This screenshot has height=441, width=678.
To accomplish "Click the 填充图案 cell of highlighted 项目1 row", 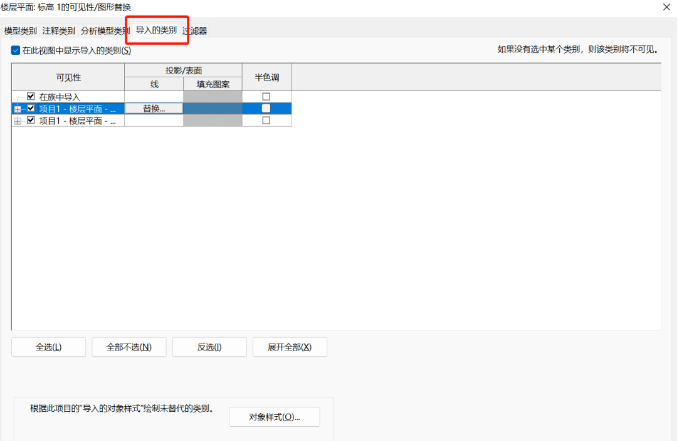I will (x=213, y=109).
